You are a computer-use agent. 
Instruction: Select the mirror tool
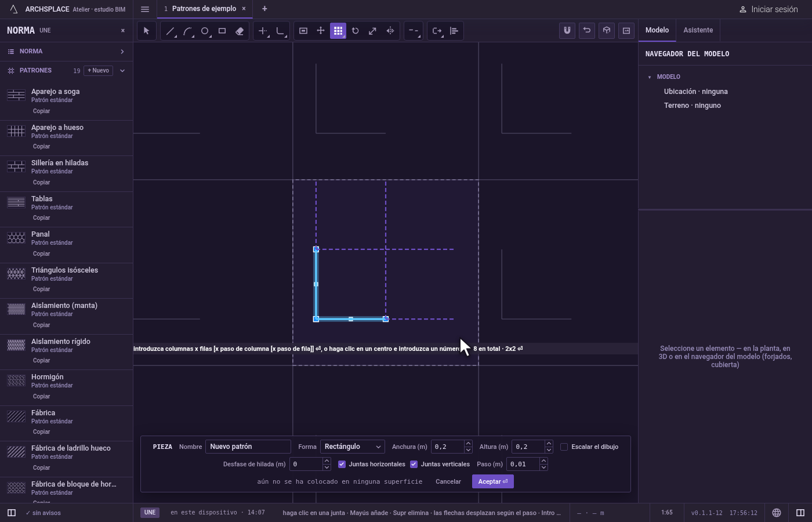pyautogui.click(x=390, y=31)
